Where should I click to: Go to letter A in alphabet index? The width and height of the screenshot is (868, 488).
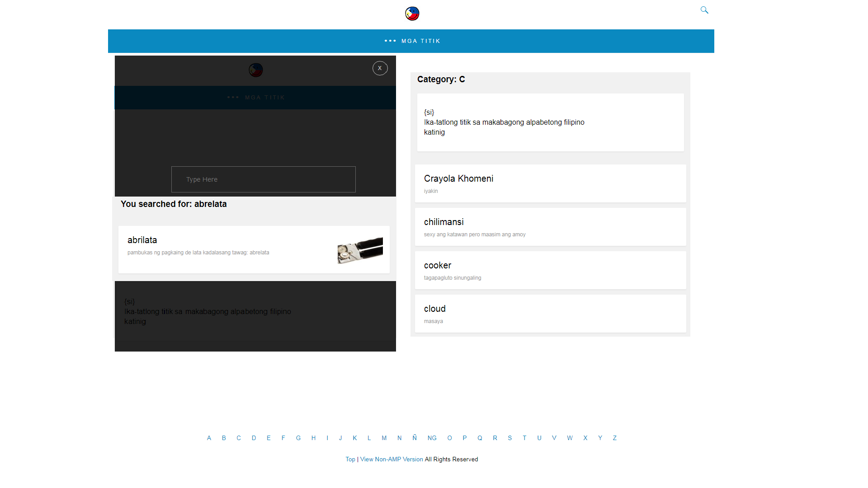pos(209,438)
